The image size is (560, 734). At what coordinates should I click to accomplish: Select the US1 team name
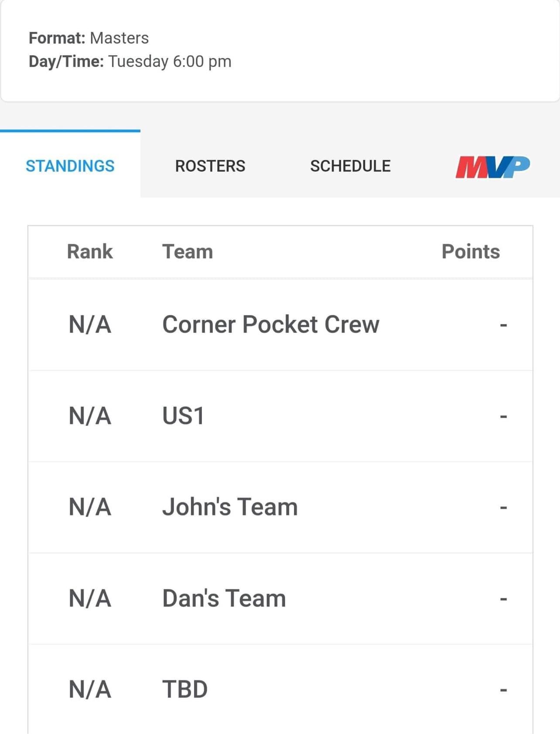183,416
